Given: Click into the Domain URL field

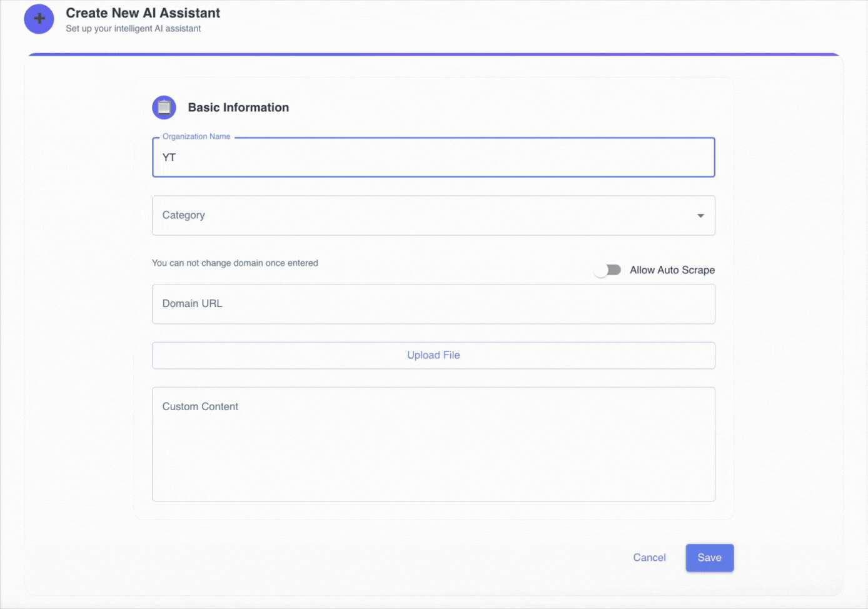Looking at the screenshot, I should 433,304.
